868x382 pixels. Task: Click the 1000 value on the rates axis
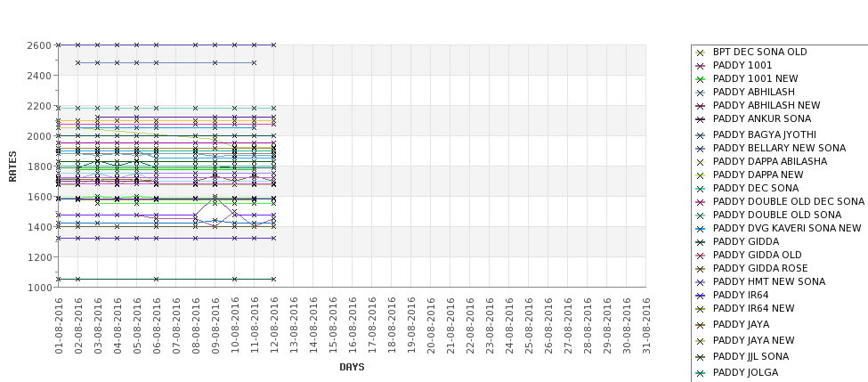(39, 288)
